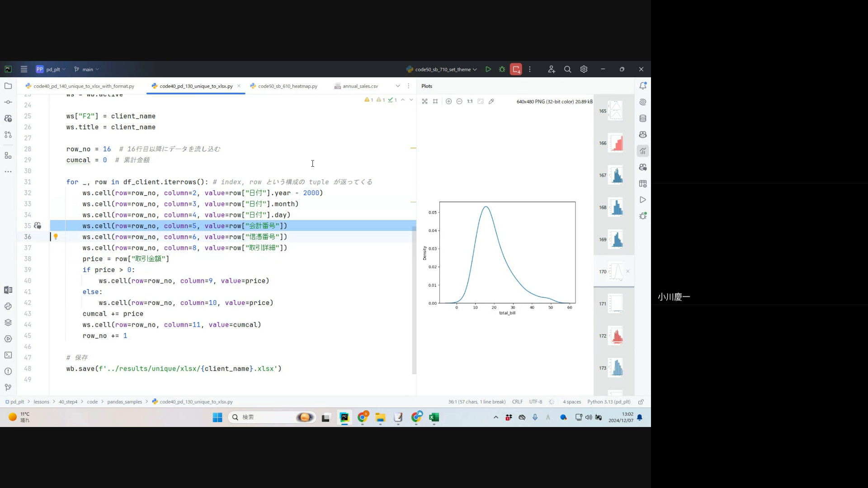The height and width of the screenshot is (488, 868).
Task: Open the Python Packages tool window
Action: 8,323
